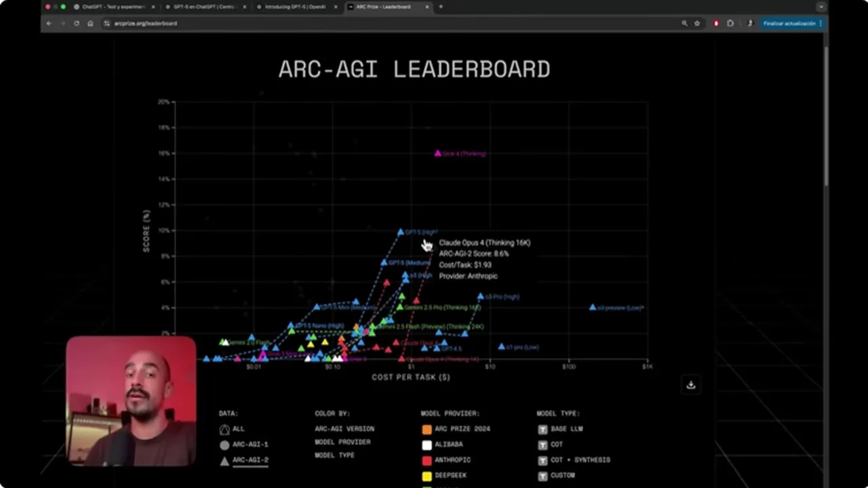The height and width of the screenshot is (488, 868).
Task: Click the red extension icon in toolbar
Action: pyautogui.click(x=716, y=23)
